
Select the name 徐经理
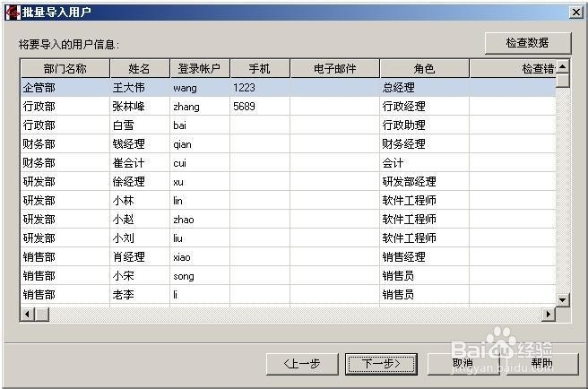(129, 182)
